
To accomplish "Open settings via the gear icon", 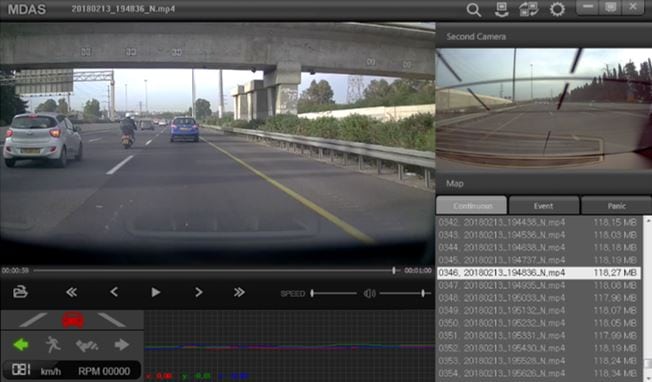I will click(x=557, y=9).
